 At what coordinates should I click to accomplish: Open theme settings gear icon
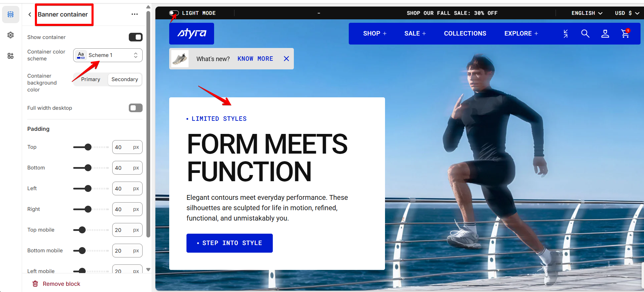click(x=10, y=35)
